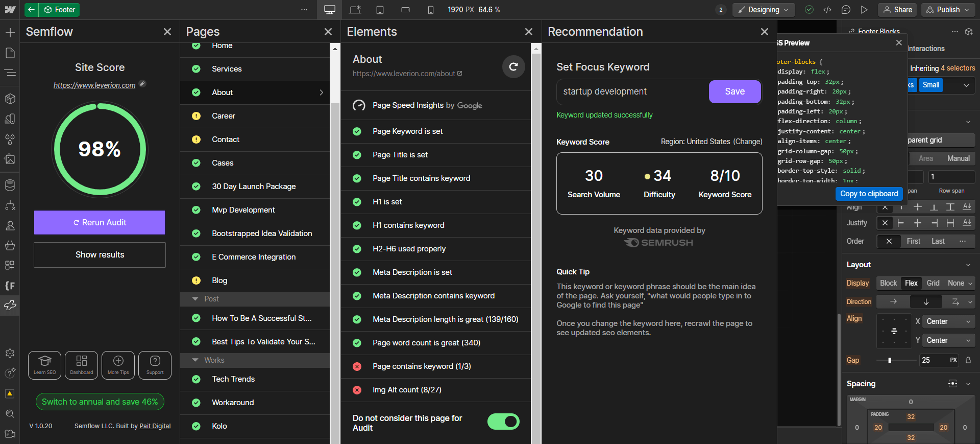The image size is (980, 444).
Task: Open site Settings gear icon in sidebar
Action: [x=10, y=353]
